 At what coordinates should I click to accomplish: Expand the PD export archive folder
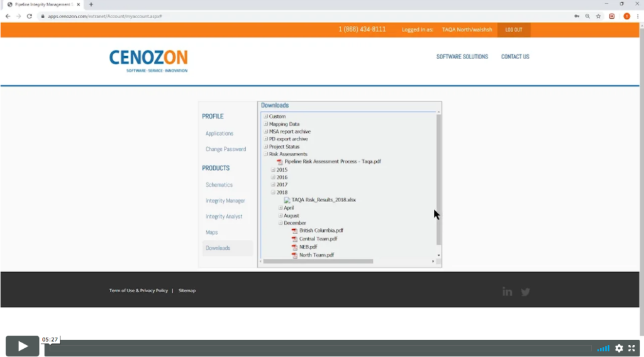tap(266, 139)
